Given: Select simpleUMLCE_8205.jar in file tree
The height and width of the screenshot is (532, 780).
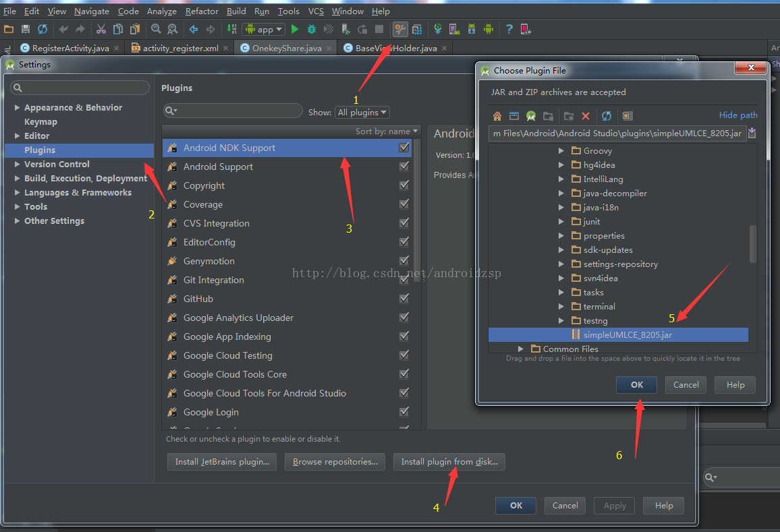Looking at the screenshot, I should tap(618, 334).
